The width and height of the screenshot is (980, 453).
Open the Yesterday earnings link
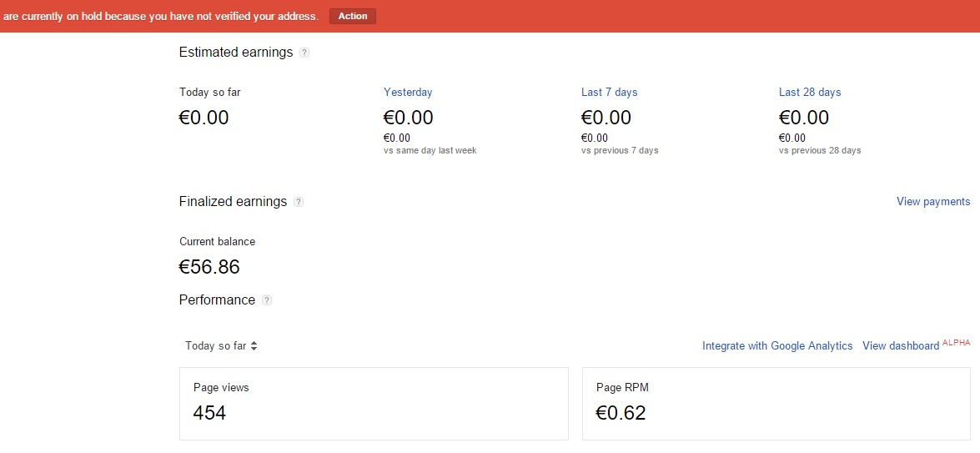408,93
